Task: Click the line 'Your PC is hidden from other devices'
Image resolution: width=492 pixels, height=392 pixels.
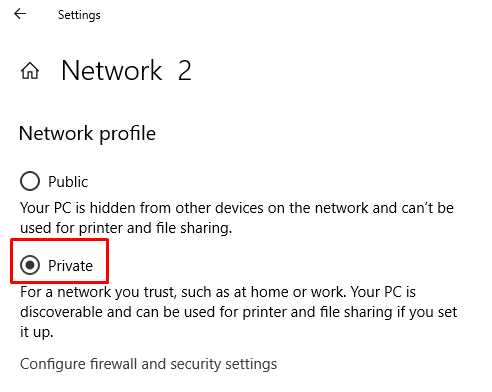Action: click(x=237, y=208)
